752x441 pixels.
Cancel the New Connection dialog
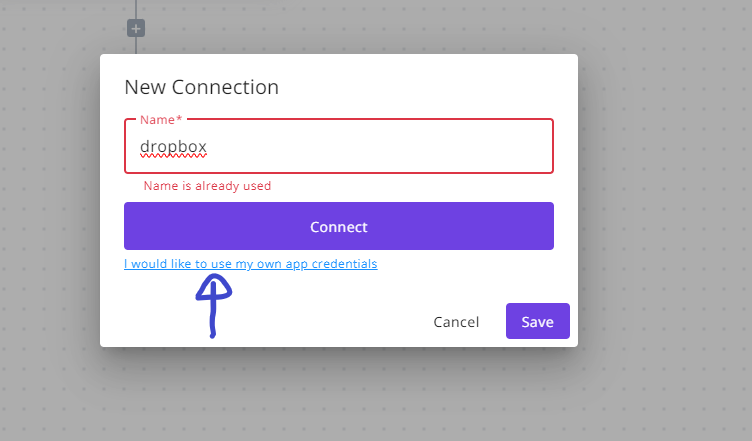[x=456, y=322]
